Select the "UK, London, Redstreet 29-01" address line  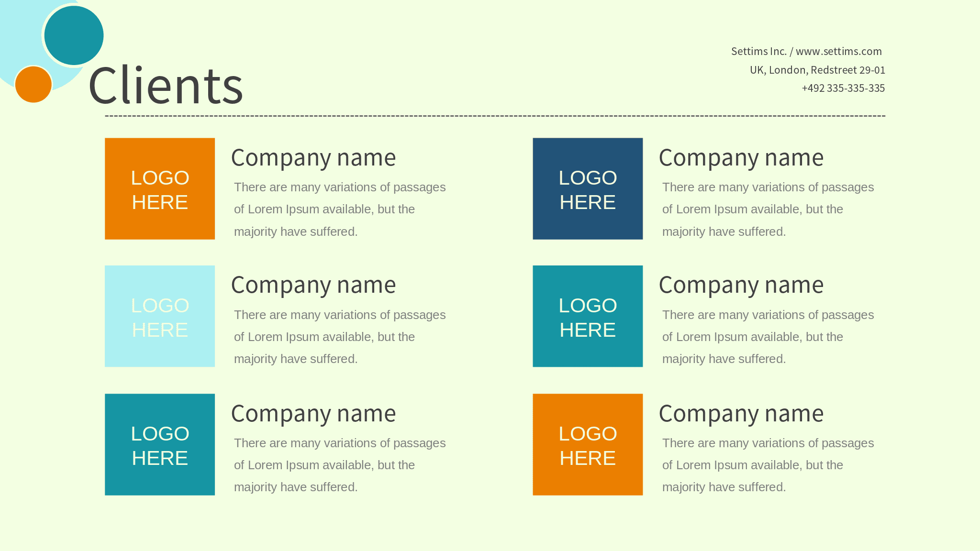[817, 70]
